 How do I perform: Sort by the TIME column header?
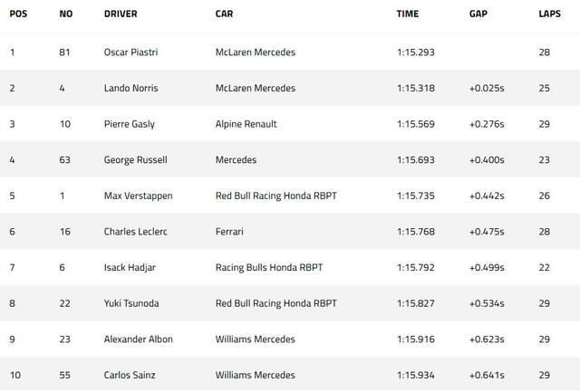point(407,15)
